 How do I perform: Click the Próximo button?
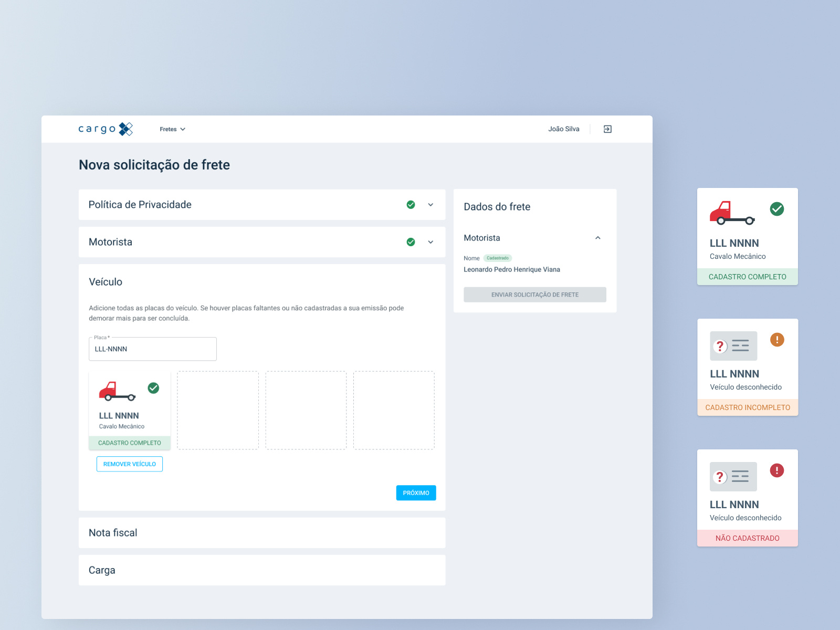point(416,492)
